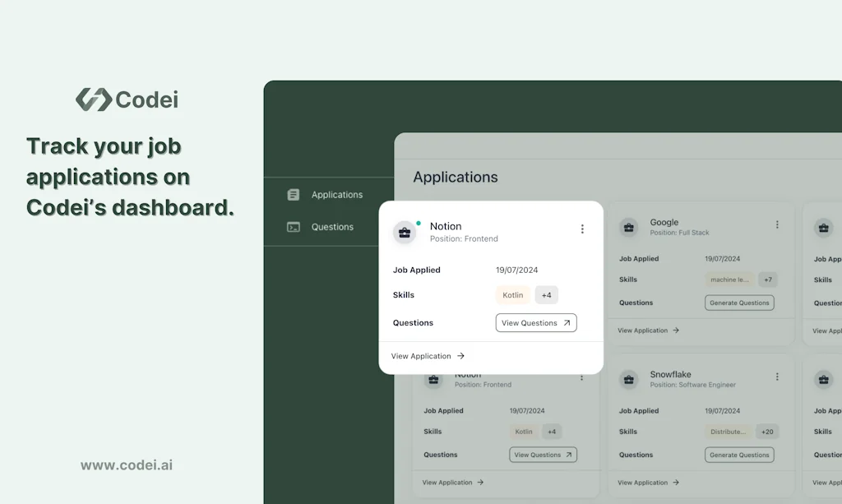842x504 pixels.
Task: Click the arrow icon inside Notion's View Questions button
Action: [x=566, y=322]
